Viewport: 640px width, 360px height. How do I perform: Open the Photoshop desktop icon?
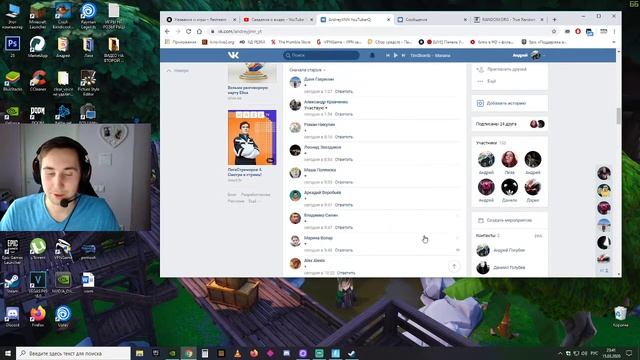pyautogui.click(x=12, y=46)
